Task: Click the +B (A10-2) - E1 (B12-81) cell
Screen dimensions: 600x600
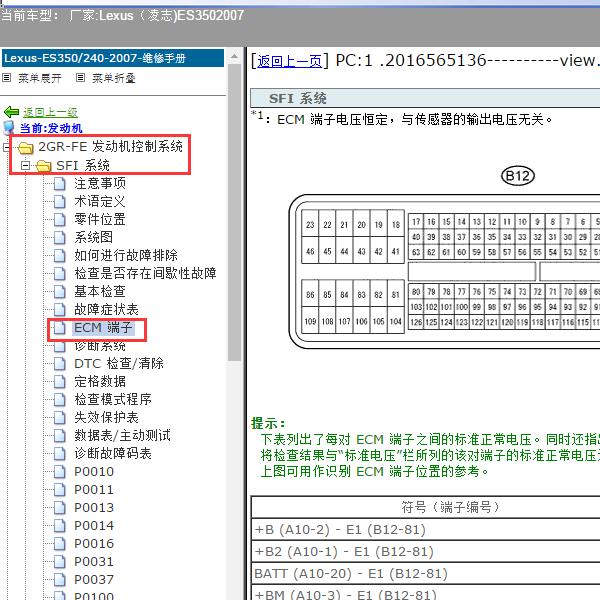Action: (426, 530)
